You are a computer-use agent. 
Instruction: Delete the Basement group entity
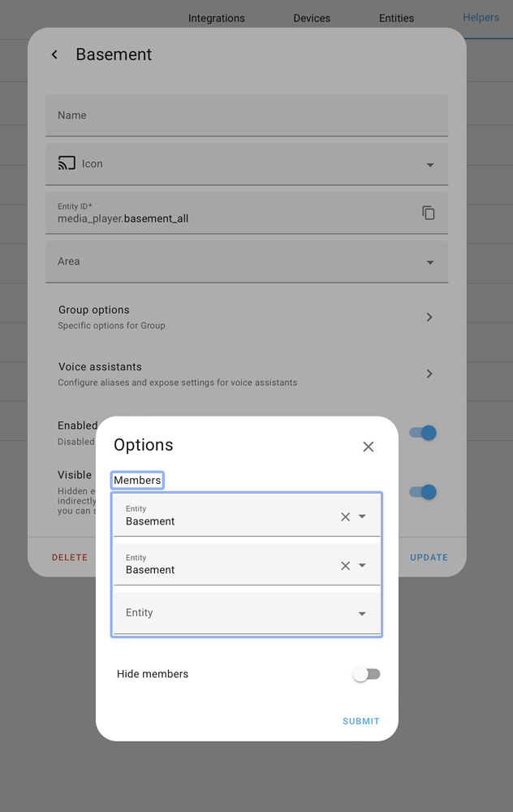[69, 557]
